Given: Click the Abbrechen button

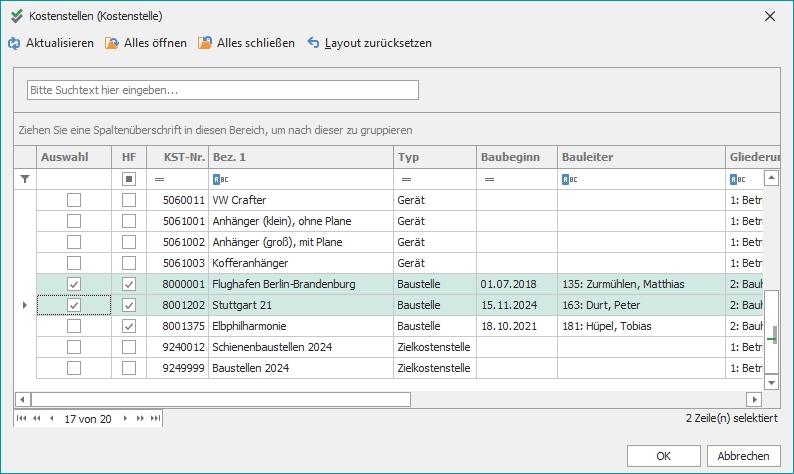Looking at the screenshot, I should [x=744, y=455].
